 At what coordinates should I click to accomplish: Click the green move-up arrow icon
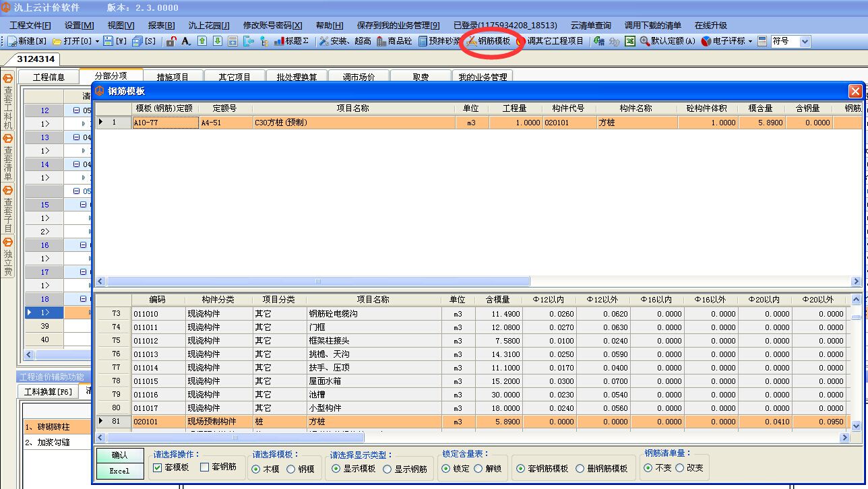click(x=202, y=41)
